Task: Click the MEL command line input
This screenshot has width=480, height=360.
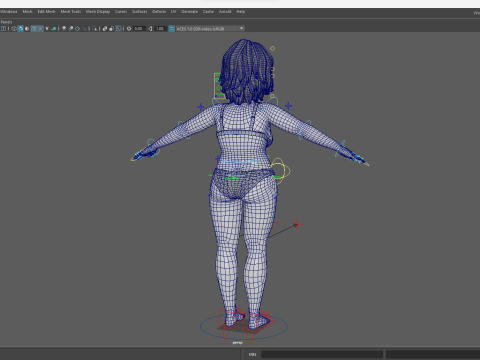Action: click(322, 354)
